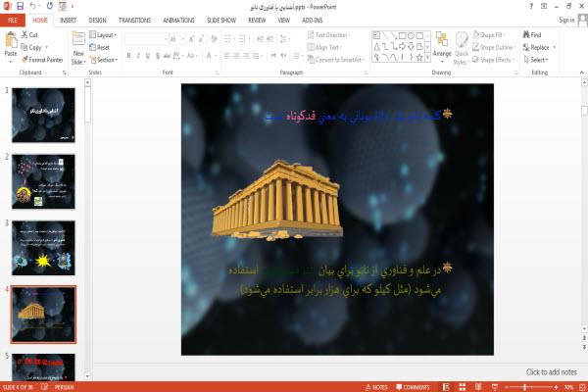Select slide 2 thumbnail
Screen dimensions: 588x392
[43, 181]
